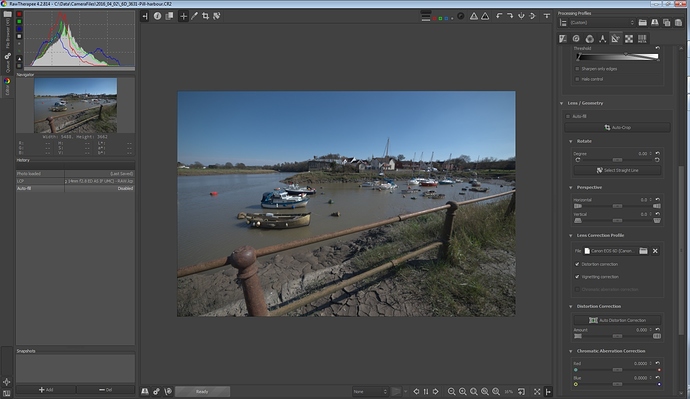Viewport: 690px width, 399px height.
Task: Disable Vignetting correction checkbox
Action: pyautogui.click(x=577, y=277)
